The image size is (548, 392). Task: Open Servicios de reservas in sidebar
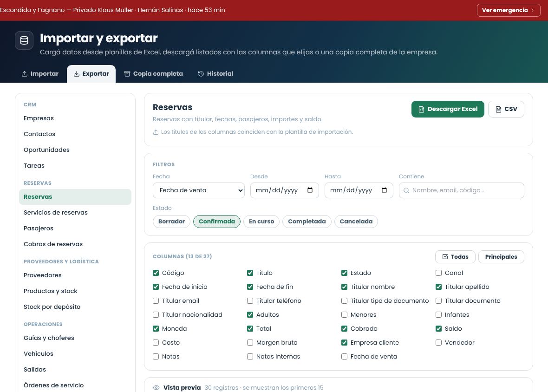[75, 212]
